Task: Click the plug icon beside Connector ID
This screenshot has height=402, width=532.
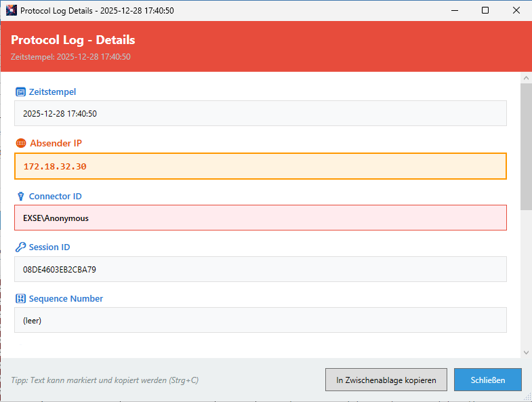Action: coord(20,196)
